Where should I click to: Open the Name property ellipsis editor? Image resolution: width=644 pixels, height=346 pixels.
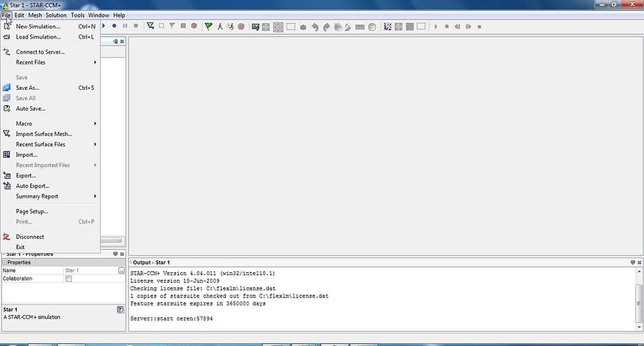(121, 270)
